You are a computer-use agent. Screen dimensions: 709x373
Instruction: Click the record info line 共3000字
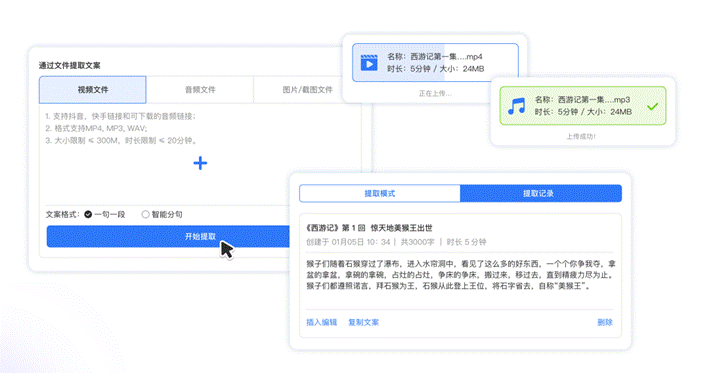tap(417, 242)
